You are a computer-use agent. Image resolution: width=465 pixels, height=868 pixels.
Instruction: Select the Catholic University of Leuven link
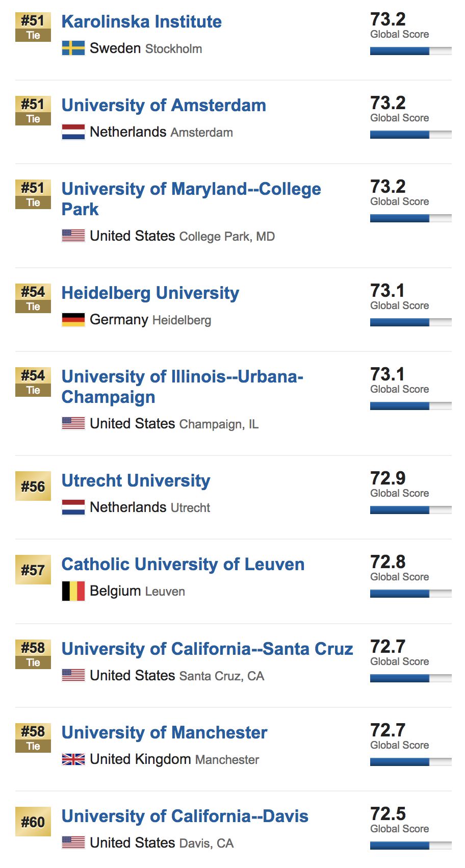[183, 565]
